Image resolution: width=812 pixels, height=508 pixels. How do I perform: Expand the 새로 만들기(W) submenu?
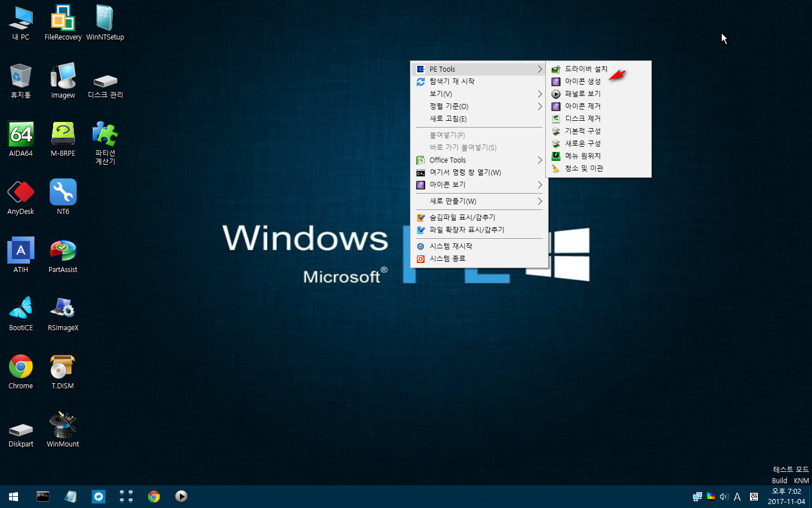[x=479, y=201]
